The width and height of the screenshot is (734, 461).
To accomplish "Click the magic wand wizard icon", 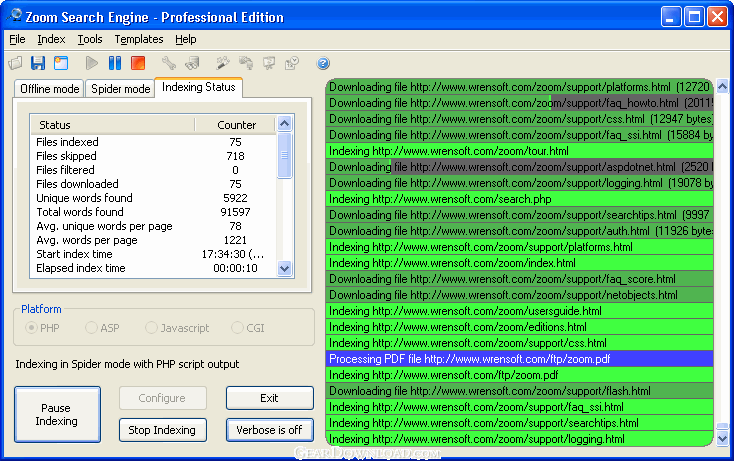I will pyautogui.click(x=222, y=63).
